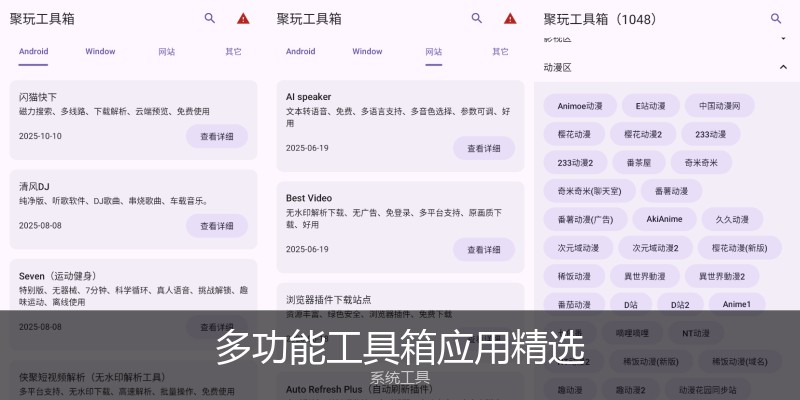This screenshot has height=400, width=800.
Task: View details of 清风DJ via 查看详细
Action: click(x=217, y=226)
